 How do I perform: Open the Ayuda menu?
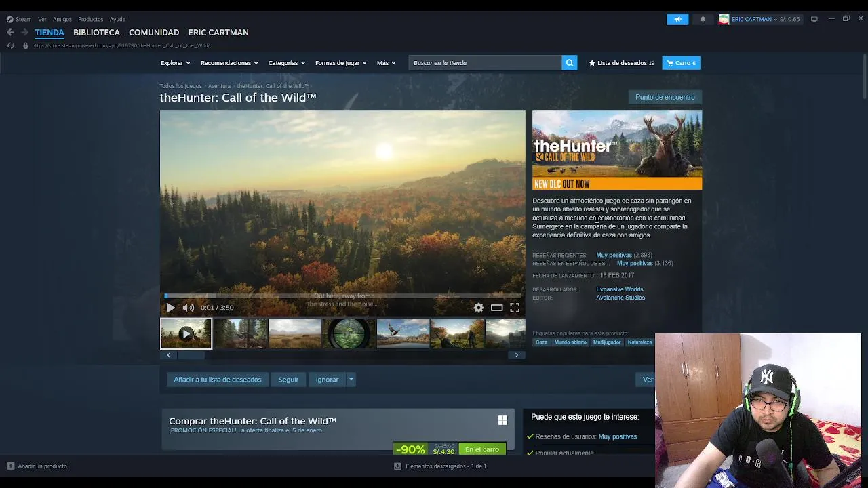(117, 19)
